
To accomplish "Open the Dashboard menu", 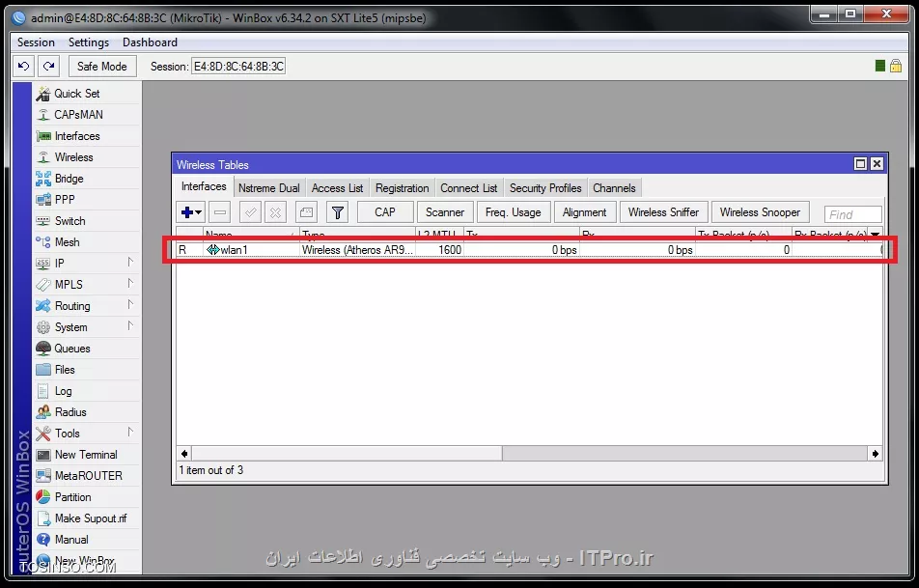I will 150,42.
